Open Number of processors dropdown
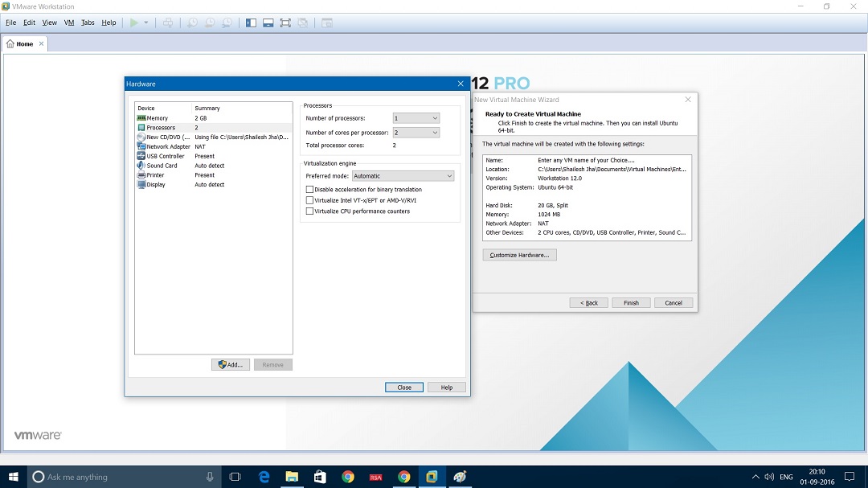 point(416,118)
